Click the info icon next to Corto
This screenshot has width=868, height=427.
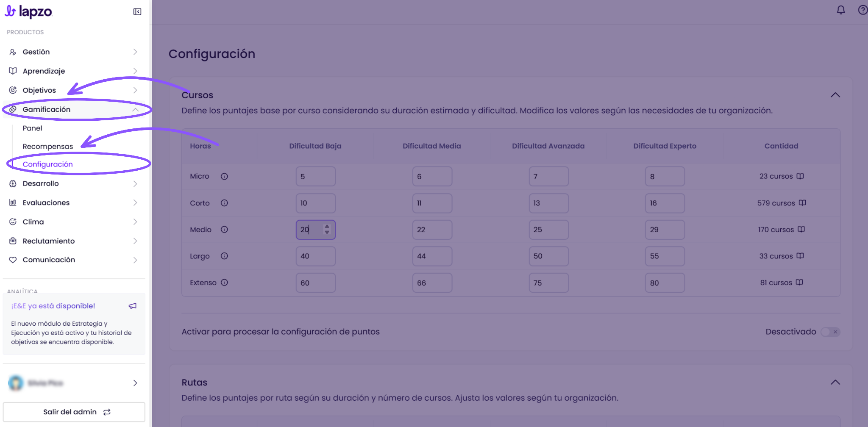pyautogui.click(x=224, y=203)
